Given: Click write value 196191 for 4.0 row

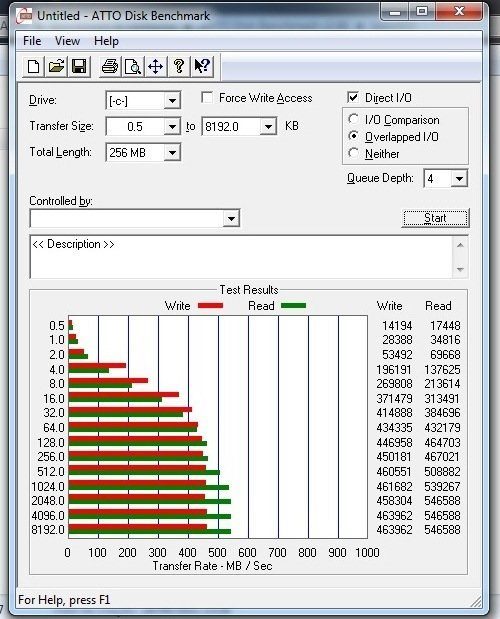Looking at the screenshot, I should [394, 370].
